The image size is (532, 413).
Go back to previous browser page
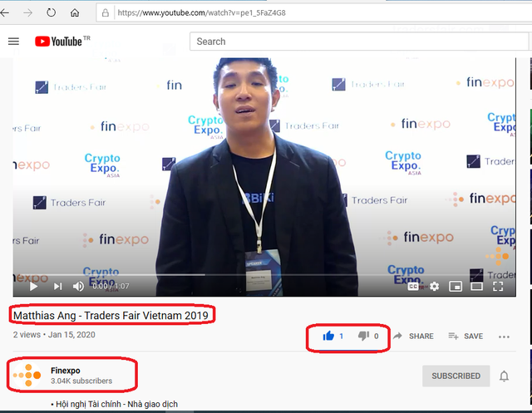click(x=4, y=13)
